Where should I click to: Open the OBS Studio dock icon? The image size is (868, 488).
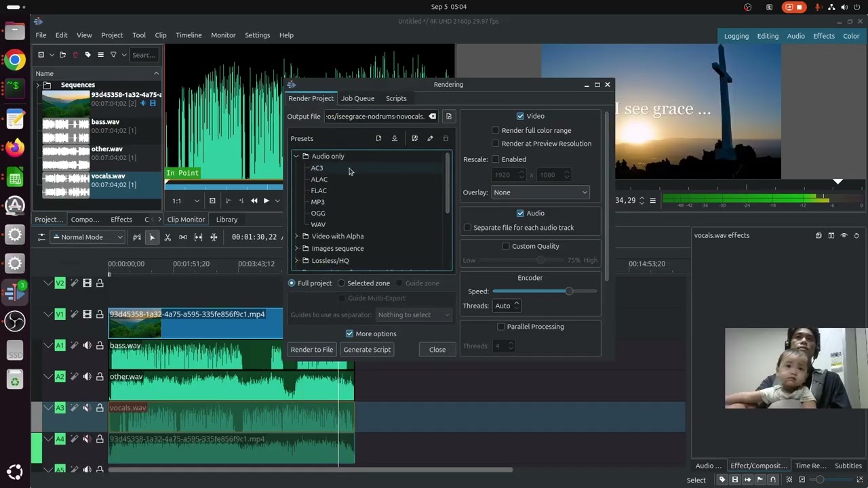coord(15,321)
